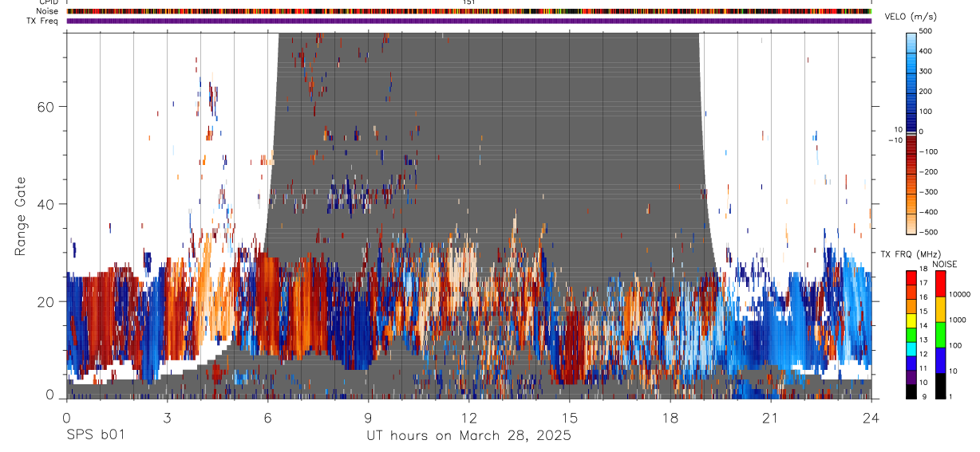Select the purple TX Freq strip above the plot
Image resolution: width=980 pixels, height=452 pixels.
click(468, 21)
